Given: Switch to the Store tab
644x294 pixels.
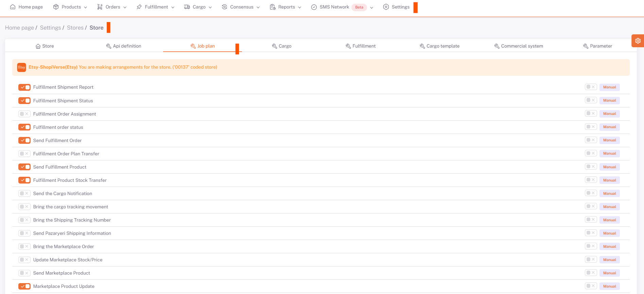Looking at the screenshot, I should (x=45, y=46).
